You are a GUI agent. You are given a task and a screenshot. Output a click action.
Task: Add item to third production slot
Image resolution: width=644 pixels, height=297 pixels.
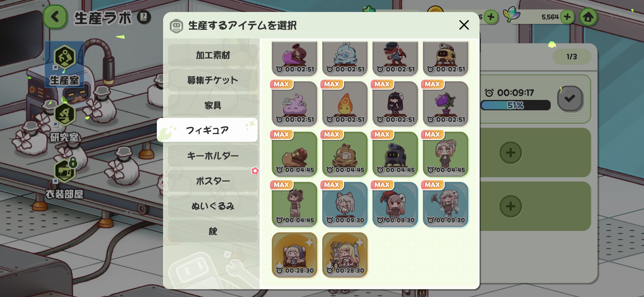(510, 206)
